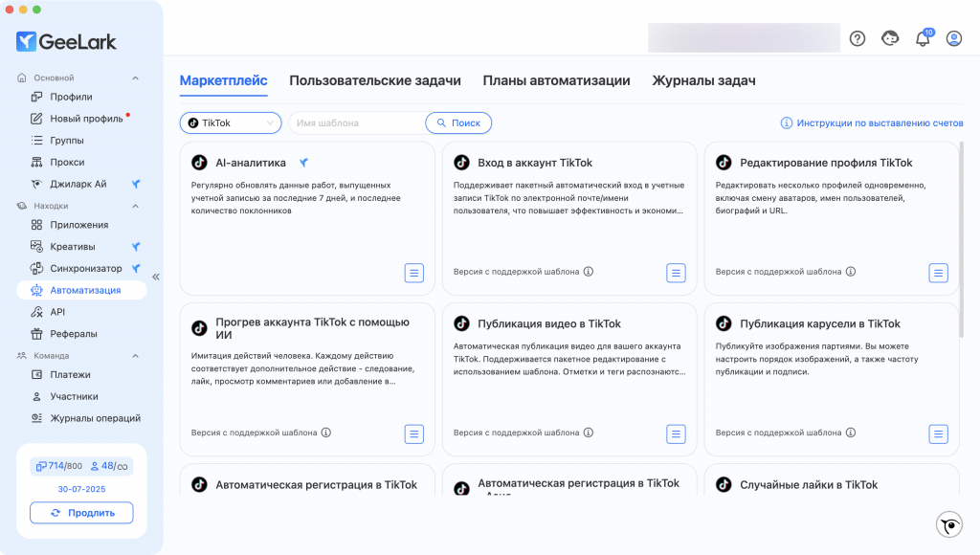This screenshot has width=980, height=555.
Task: Open the user account avatar icon
Action: click(954, 38)
